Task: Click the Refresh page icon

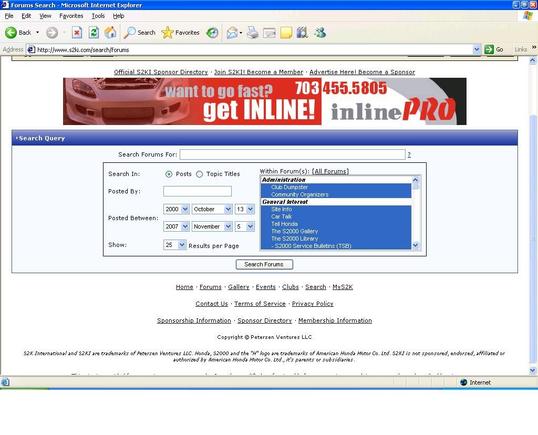Action: pos(94,33)
